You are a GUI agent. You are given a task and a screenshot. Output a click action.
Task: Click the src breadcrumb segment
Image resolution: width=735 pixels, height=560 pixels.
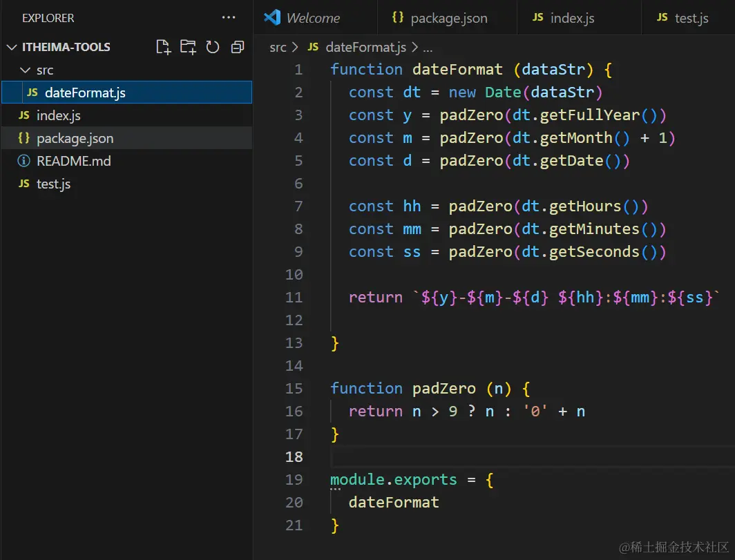click(278, 48)
